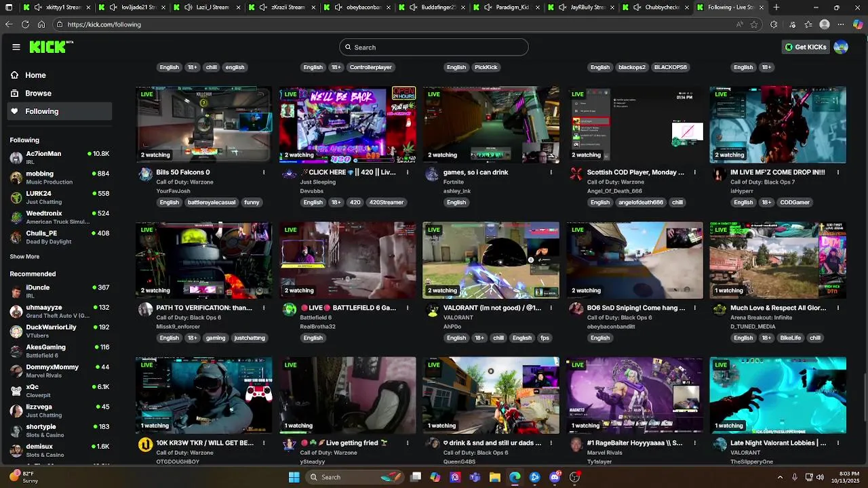Open #1 RageBaiter Marvel Rivals thumbnail
Viewport: 868px width, 488px height.
[634, 396]
